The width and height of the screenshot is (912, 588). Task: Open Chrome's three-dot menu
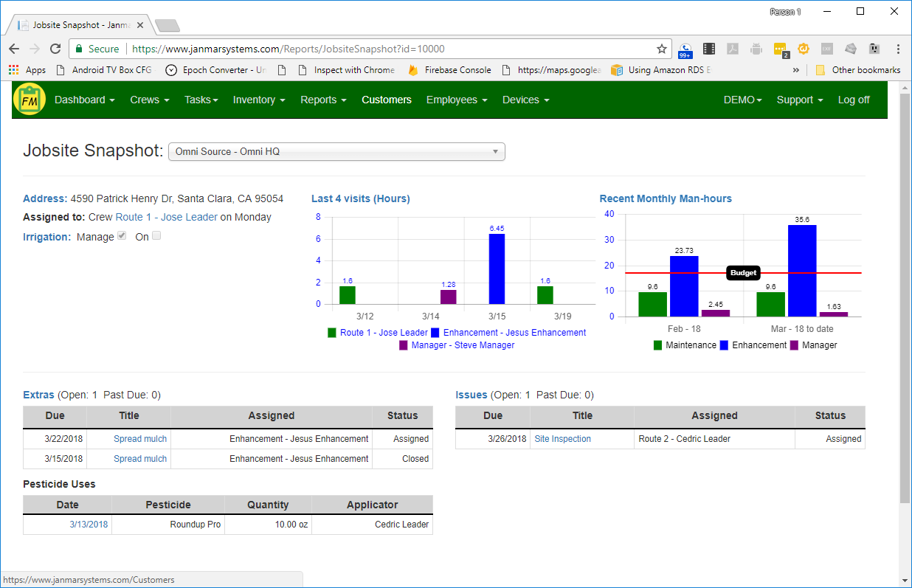pyautogui.click(x=899, y=48)
